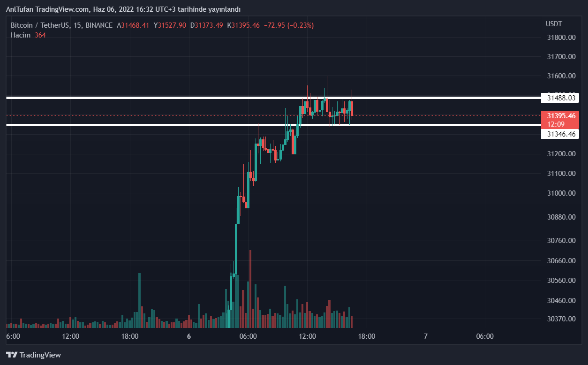Screen dimensions: 588x365
Task: Click the TradingView logo icon
Action: [12, 355]
